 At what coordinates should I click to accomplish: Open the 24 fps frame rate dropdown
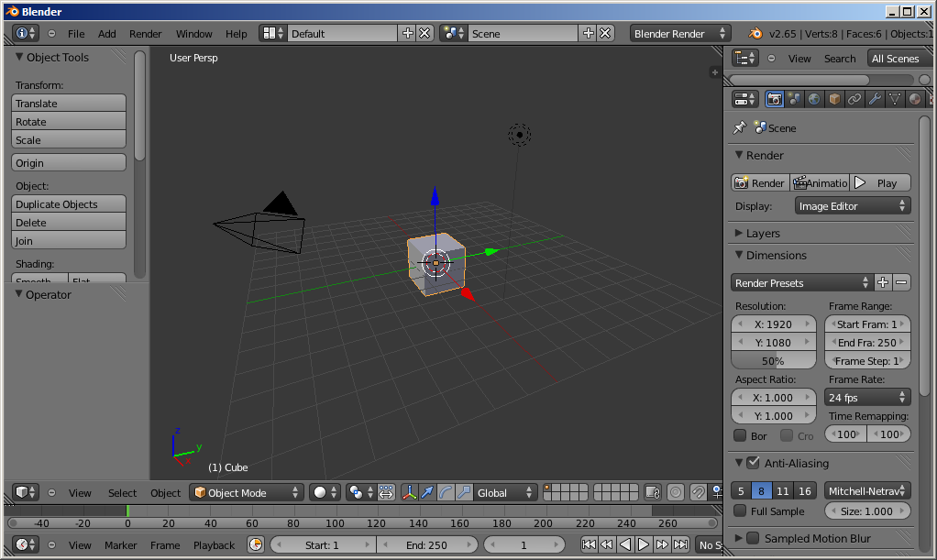click(867, 398)
